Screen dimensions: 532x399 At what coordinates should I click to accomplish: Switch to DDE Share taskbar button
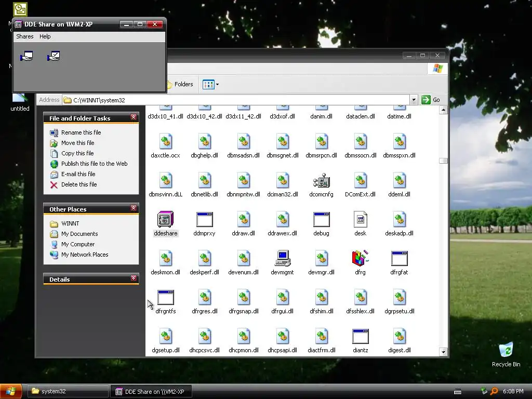[x=152, y=391]
